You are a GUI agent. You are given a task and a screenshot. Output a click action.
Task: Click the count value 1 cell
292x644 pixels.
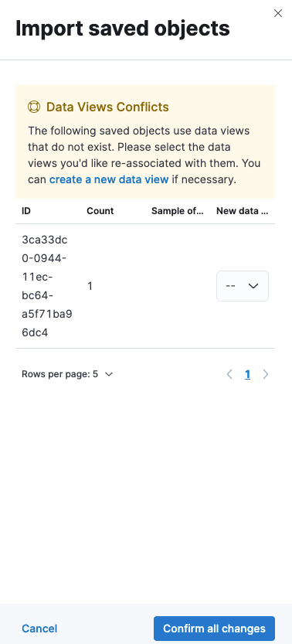tap(90, 286)
